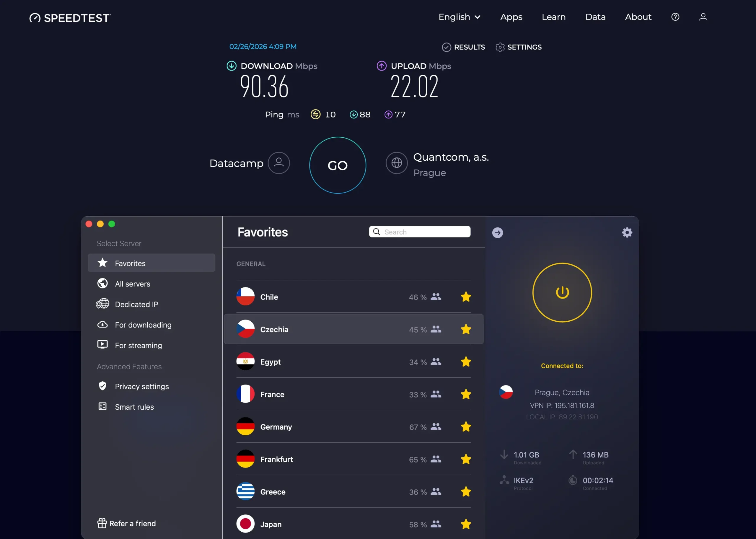Open Privacy settings under Advanced Features

(142, 386)
